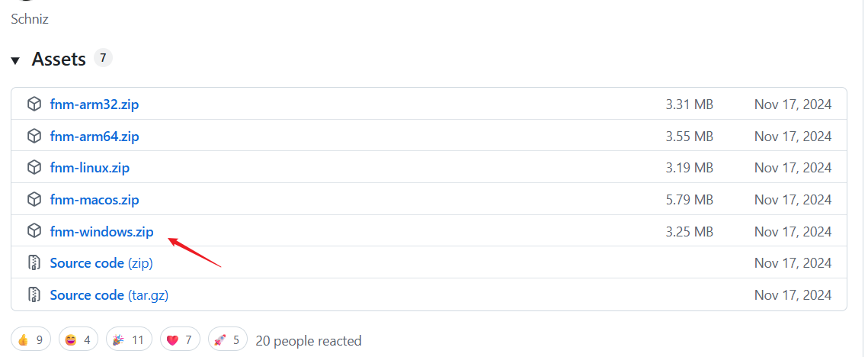Image resolution: width=868 pixels, height=357 pixels.
Task: Click the package icon beside fnm-windows.zip
Action: coord(34,231)
